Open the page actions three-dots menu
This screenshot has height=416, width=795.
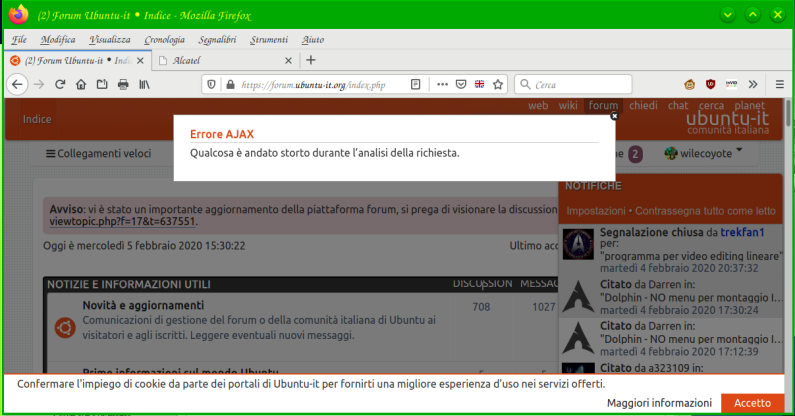pyautogui.click(x=442, y=84)
